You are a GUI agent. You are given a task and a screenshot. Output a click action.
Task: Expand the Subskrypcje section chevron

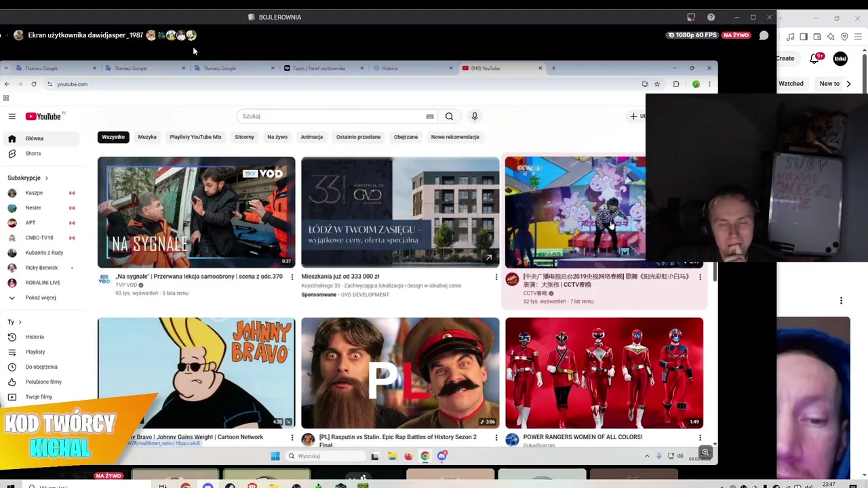click(x=46, y=178)
